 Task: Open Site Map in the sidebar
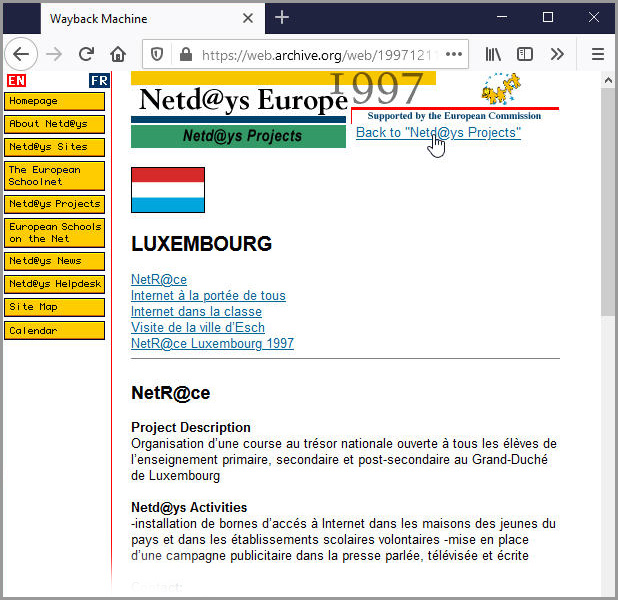pos(54,307)
